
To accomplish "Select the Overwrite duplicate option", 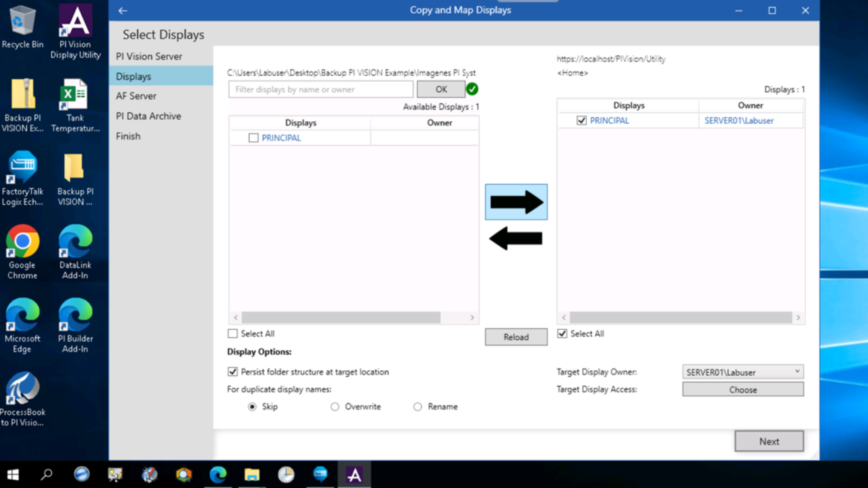I will click(x=335, y=407).
